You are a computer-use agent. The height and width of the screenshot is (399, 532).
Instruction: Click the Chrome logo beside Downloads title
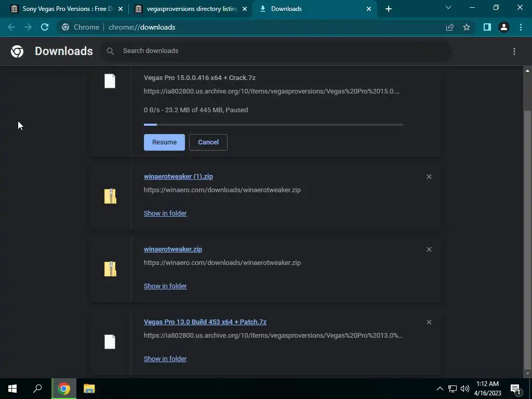(17, 51)
